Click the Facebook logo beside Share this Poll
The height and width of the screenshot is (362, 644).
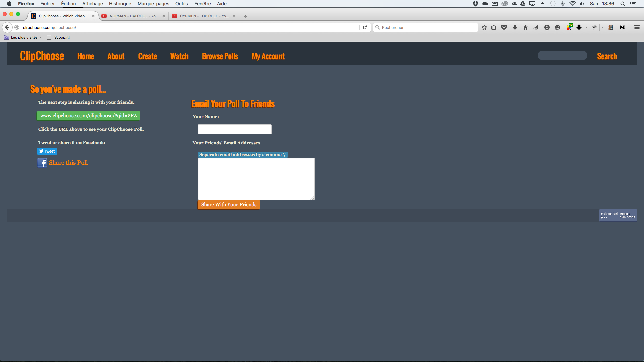[42, 163]
